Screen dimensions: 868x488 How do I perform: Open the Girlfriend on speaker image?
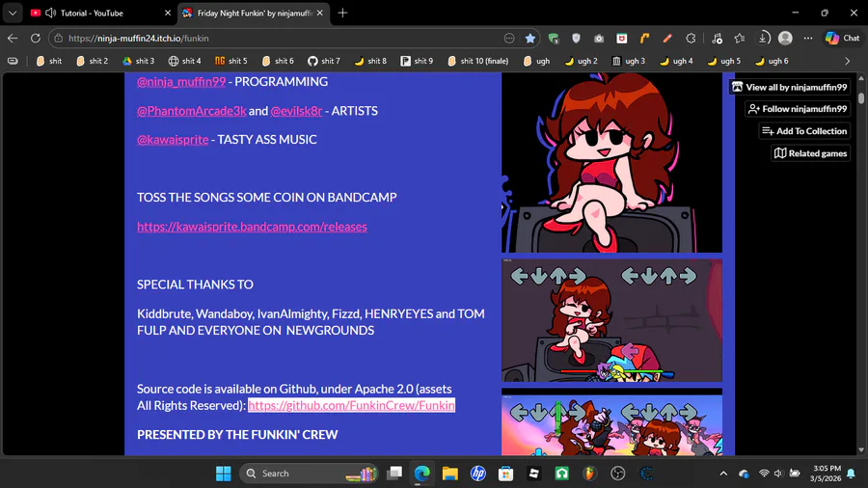click(611, 163)
